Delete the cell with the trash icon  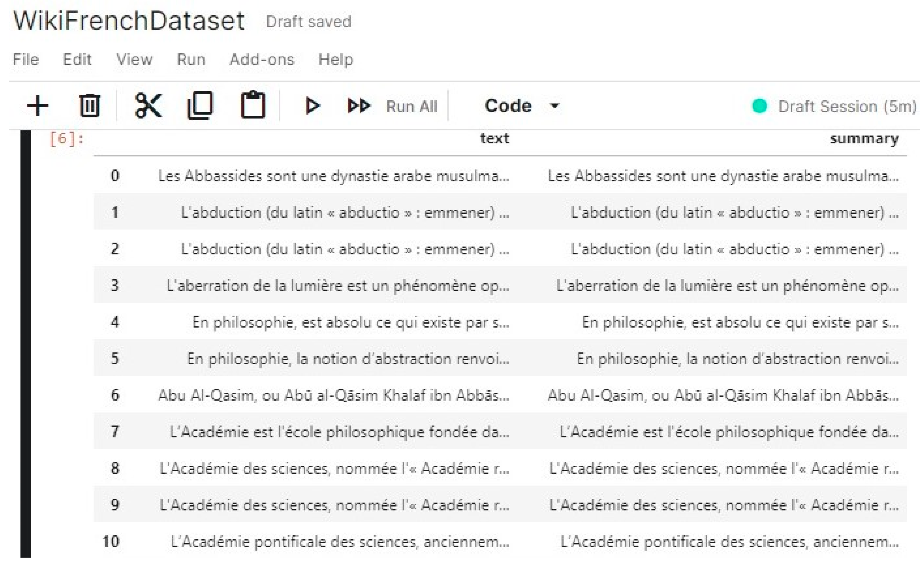click(x=89, y=106)
